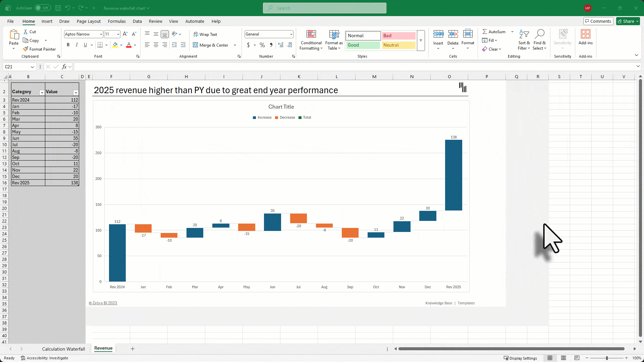Toggle italic formatting
The height and width of the screenshot is (362, 644).
(76, 45)
